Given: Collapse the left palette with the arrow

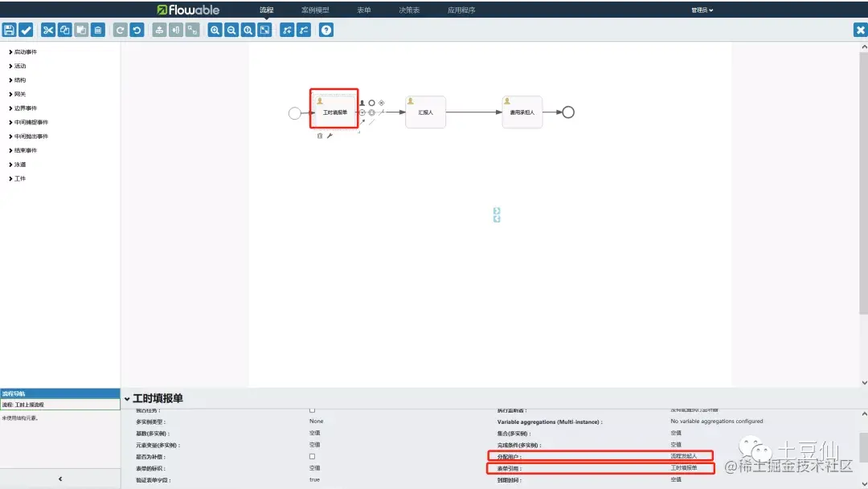Looking at the screenshot, I should coord(60,479).
